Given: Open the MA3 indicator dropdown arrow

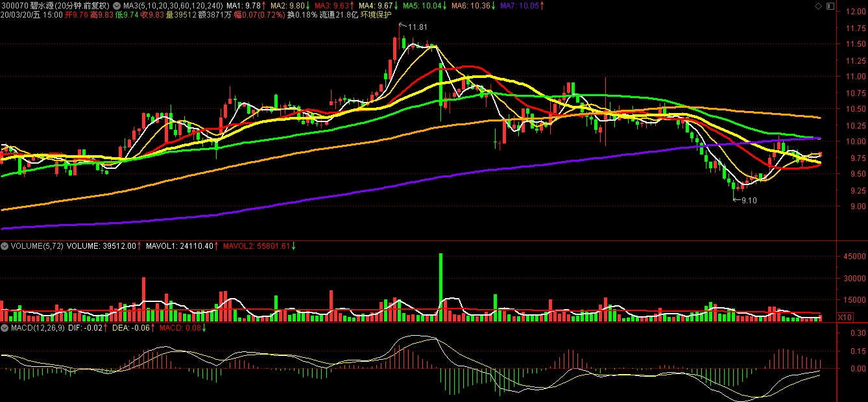Looking at the screenshot, I should coord(116,5).
